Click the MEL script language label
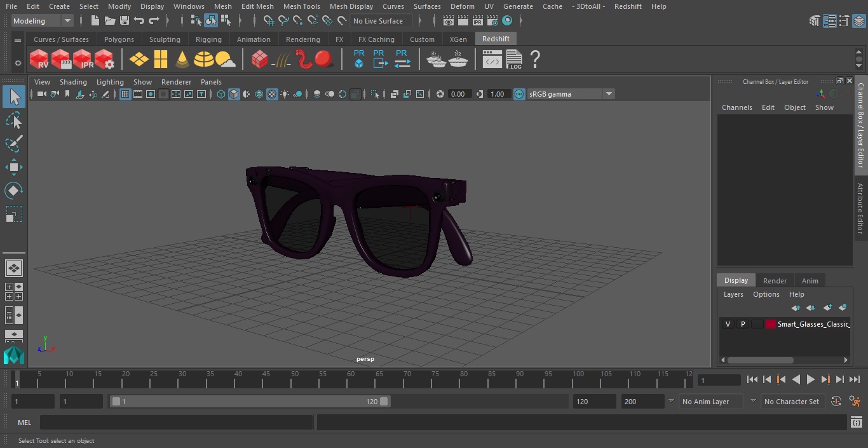 click(x=24, y=423)
